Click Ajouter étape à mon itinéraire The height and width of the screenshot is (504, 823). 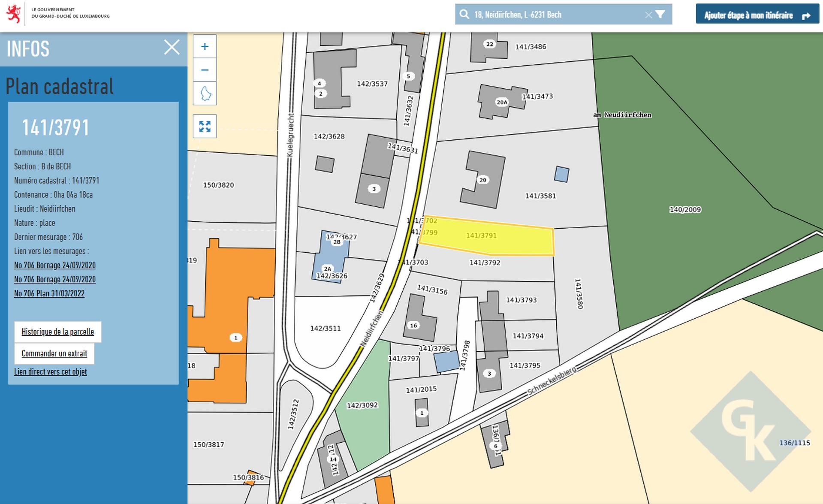point(757,15)
